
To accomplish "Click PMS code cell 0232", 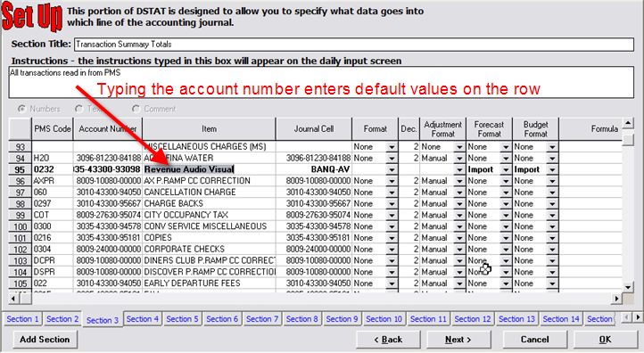I will click(x=53, y=169).
